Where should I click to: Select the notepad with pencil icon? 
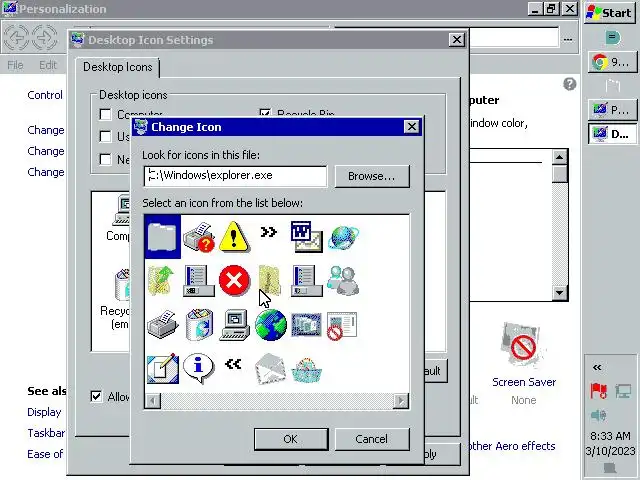coord(162,369)
